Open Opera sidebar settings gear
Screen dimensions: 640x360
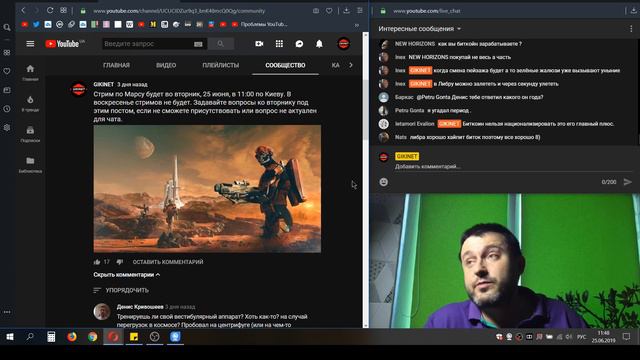click(x=7, y=127)
